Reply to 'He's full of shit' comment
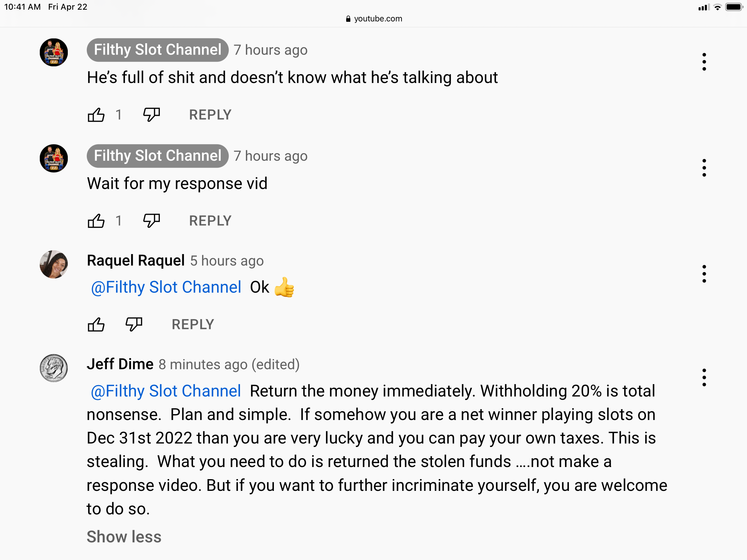Screen dimensions: 747x560 pos(210,115)
